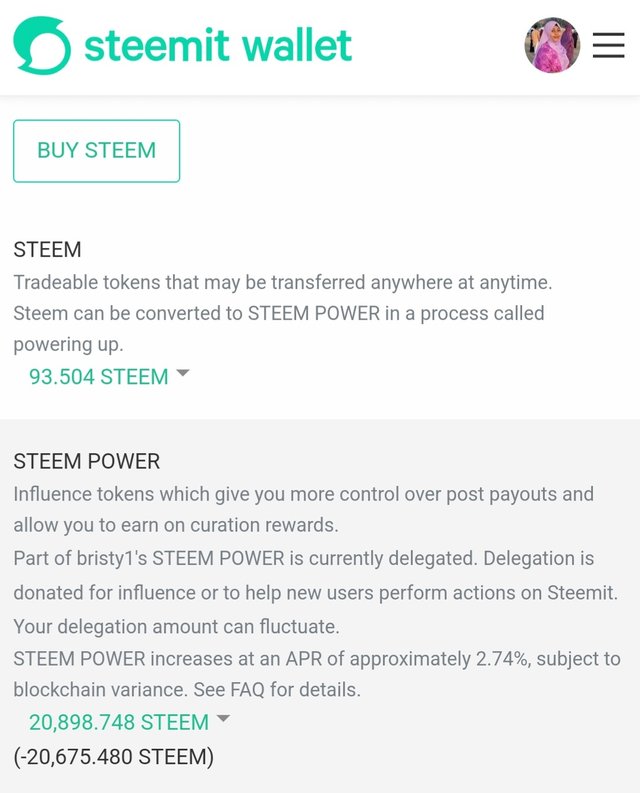The width and height of the screenshot is (640, 793).
Task: Expand the 20,898.748 STEEM power dropdown
Action: (x=130, y=722)
